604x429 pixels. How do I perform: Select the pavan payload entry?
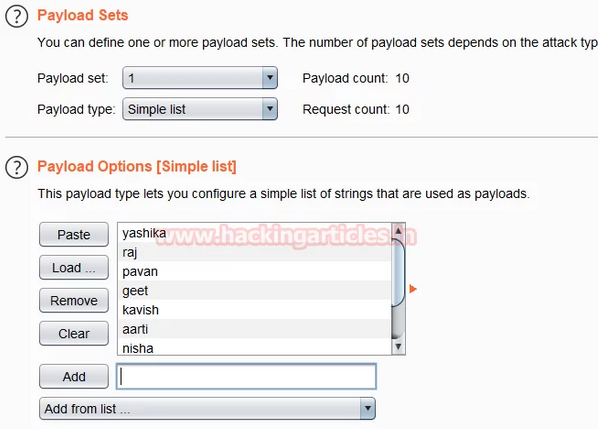tap(253, 272)
